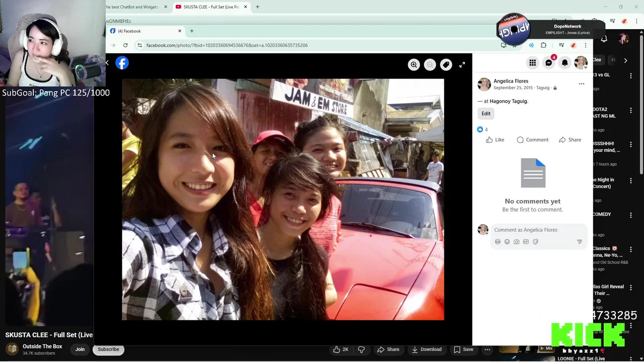Open options for DOTA2 video
Viewport: 644px width, 362px height.
[631, 110]
